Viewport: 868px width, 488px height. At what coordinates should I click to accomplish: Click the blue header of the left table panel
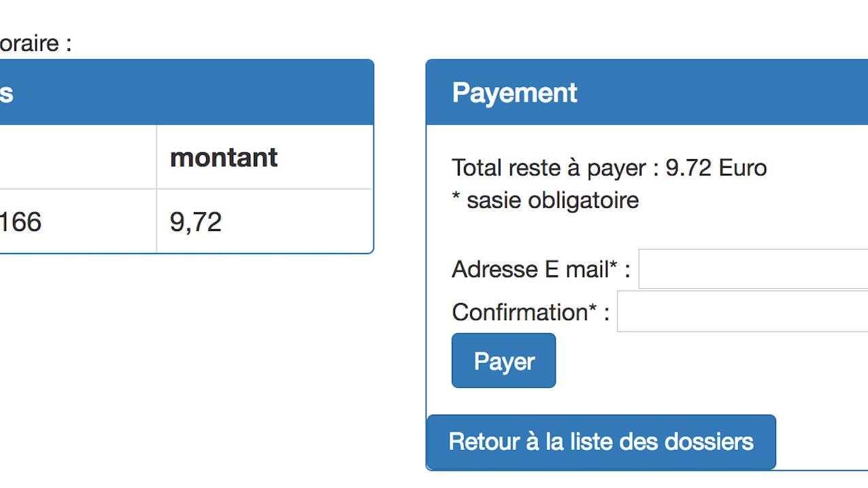click(x=184, y=92)
